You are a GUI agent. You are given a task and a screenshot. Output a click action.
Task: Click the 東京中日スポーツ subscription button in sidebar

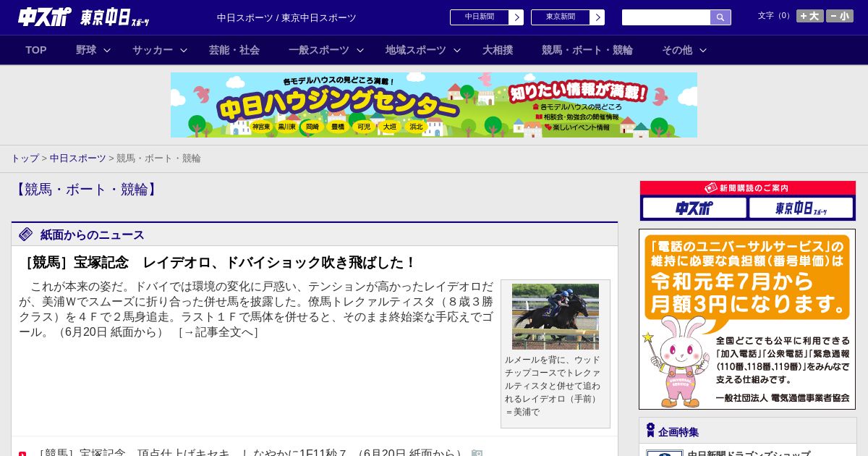click(801, 208)
